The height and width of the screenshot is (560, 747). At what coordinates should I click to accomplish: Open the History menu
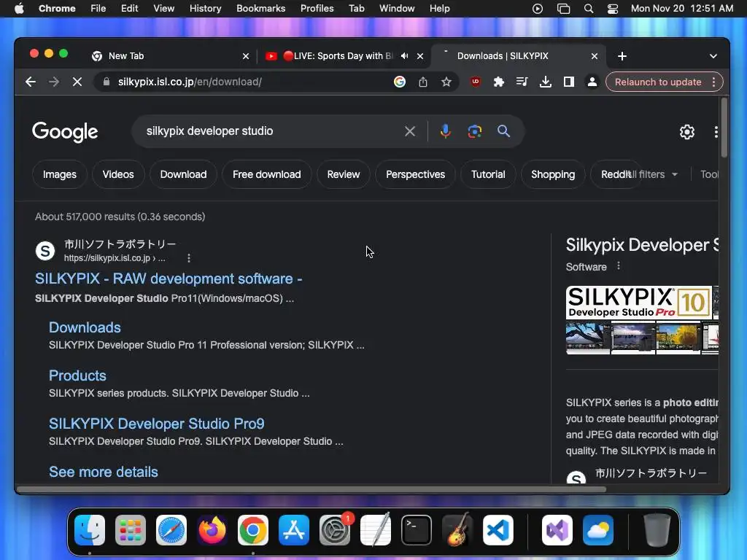click(x=205, y=9)
